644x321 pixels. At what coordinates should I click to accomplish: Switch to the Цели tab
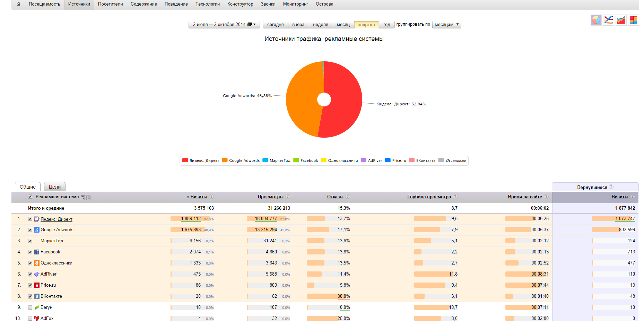point(55,187)
